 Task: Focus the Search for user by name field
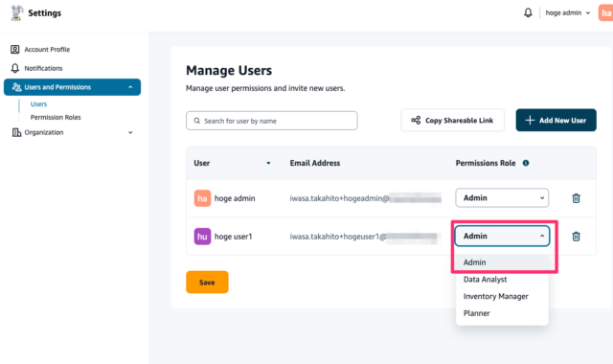272,121
